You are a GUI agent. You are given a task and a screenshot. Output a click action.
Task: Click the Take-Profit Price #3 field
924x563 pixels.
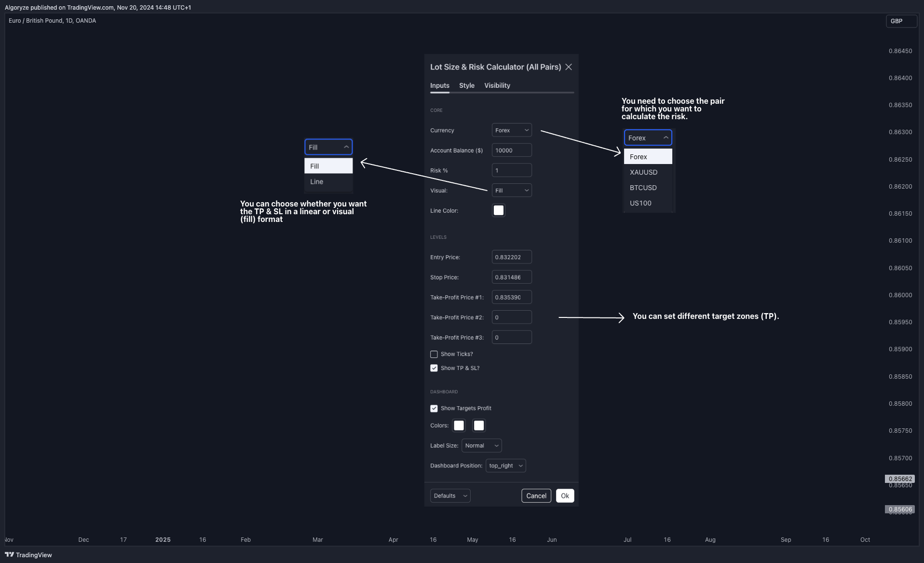[512, 337]
